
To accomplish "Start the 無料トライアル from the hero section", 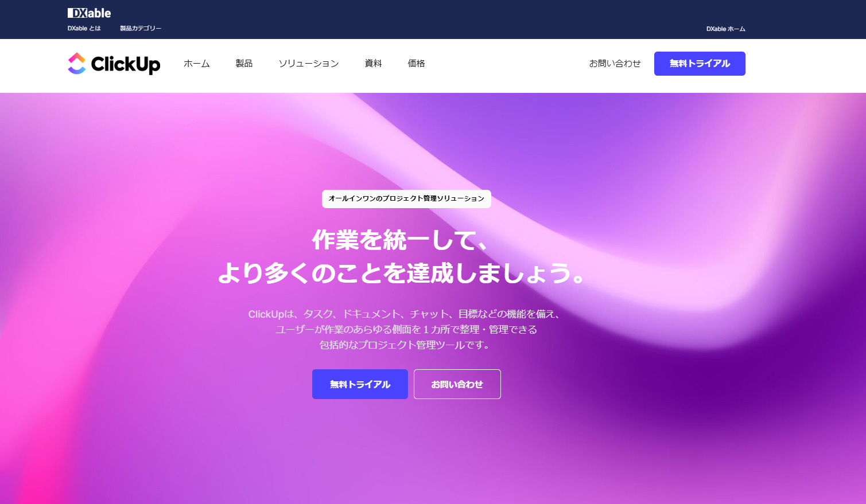I will click(x=360, y=384).
